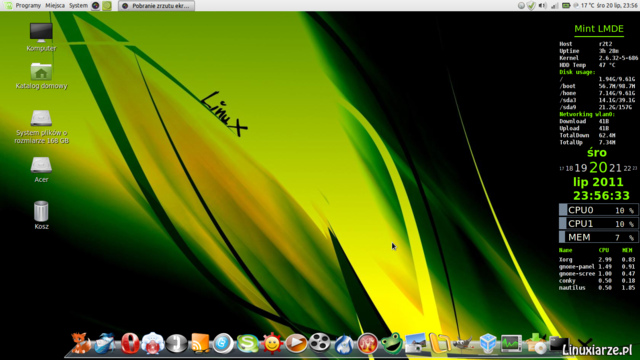Click the nautilus process row in conky
Screen dimensions: 640x360
597,288
